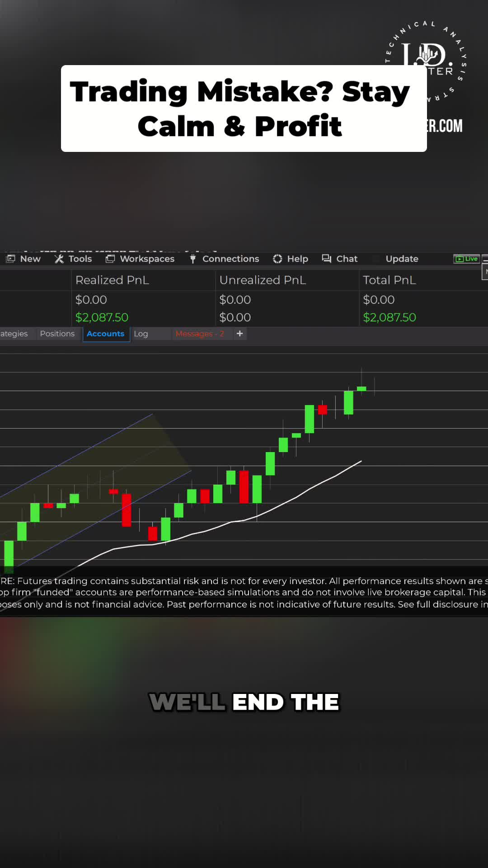Click the Update button
Screen dimensions: 488x868
pos(402,259)
